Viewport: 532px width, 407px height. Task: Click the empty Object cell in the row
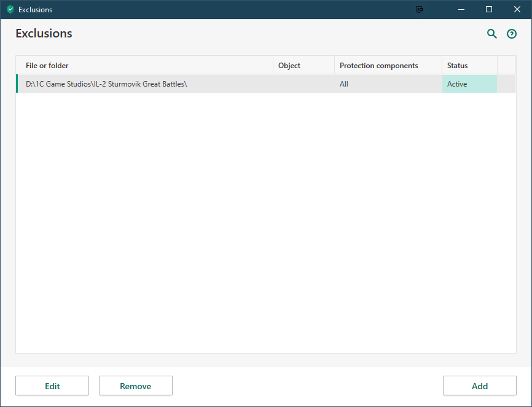point(303,84)
